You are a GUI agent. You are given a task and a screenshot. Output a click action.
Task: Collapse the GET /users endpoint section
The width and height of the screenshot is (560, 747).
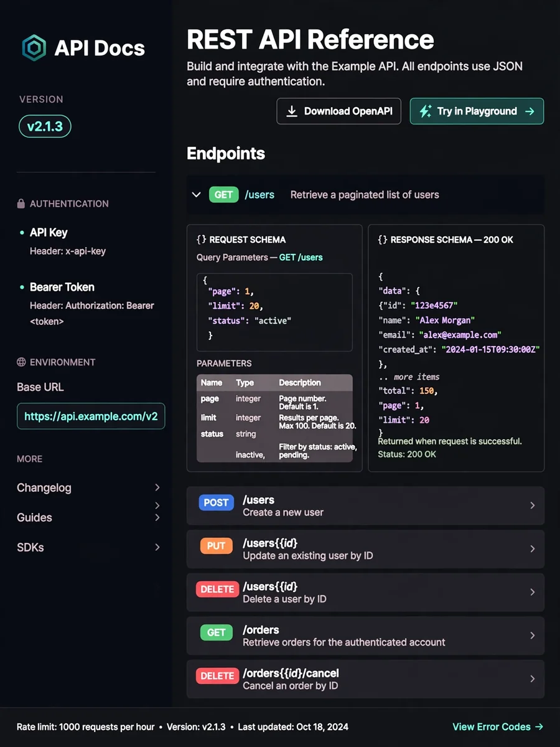tap(197, 195)
